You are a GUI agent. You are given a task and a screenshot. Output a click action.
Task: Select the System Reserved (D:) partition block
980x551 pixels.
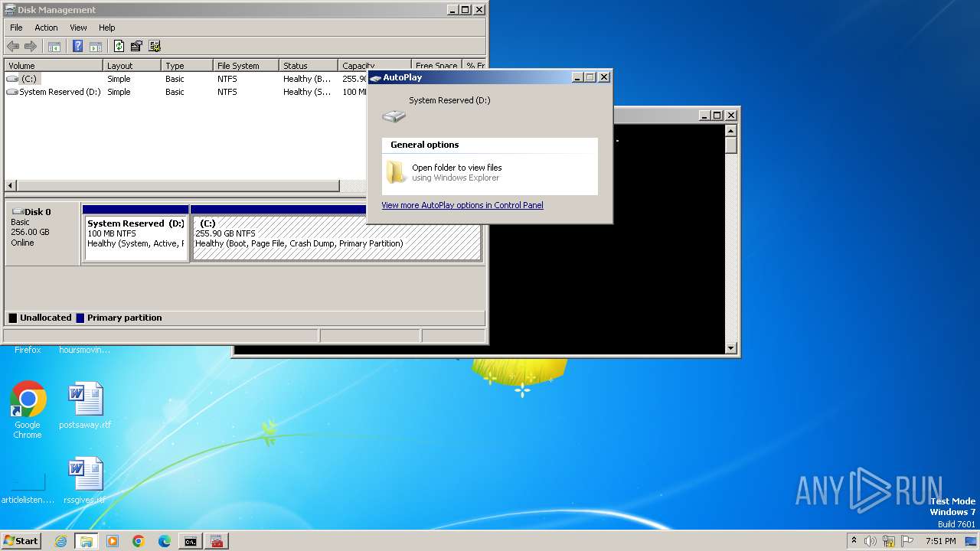[136, 233]
